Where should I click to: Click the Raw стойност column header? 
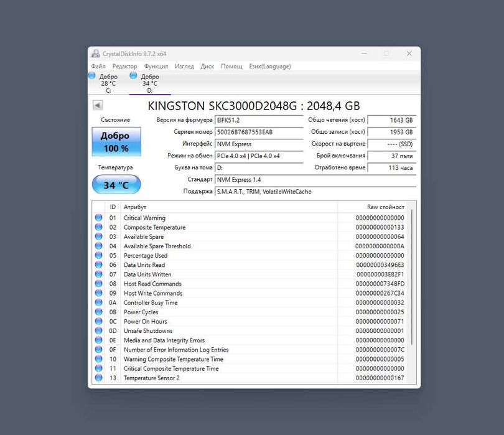pyautogui.click(x=372, y=207)
